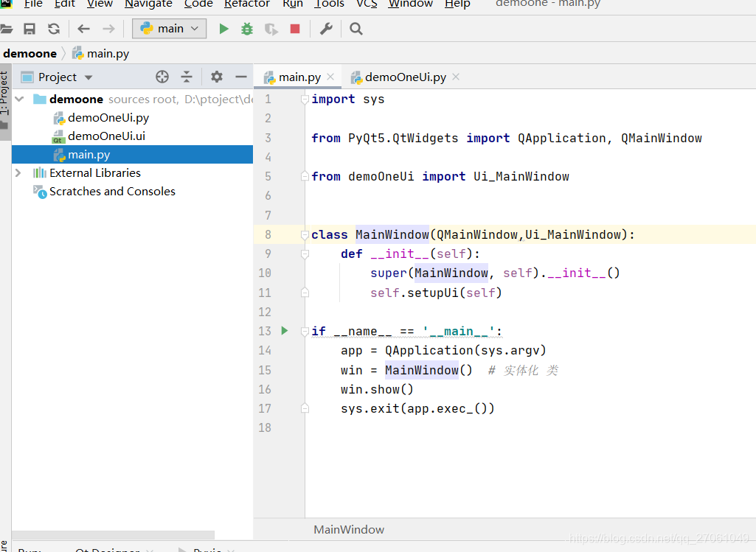
Task: Click Ui_MainWindow in the line 5 import
Action: point(521,176)
